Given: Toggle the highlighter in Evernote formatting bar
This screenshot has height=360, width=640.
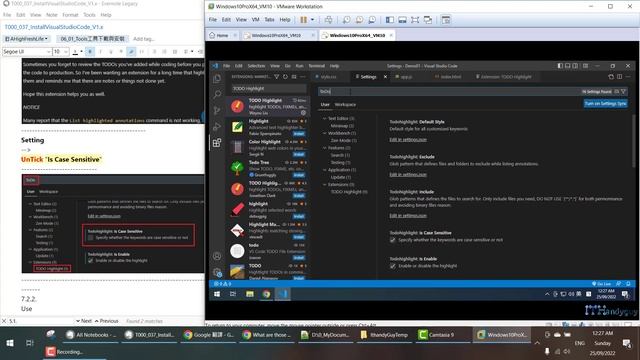Looking at the screenshot, I should 131,51.
